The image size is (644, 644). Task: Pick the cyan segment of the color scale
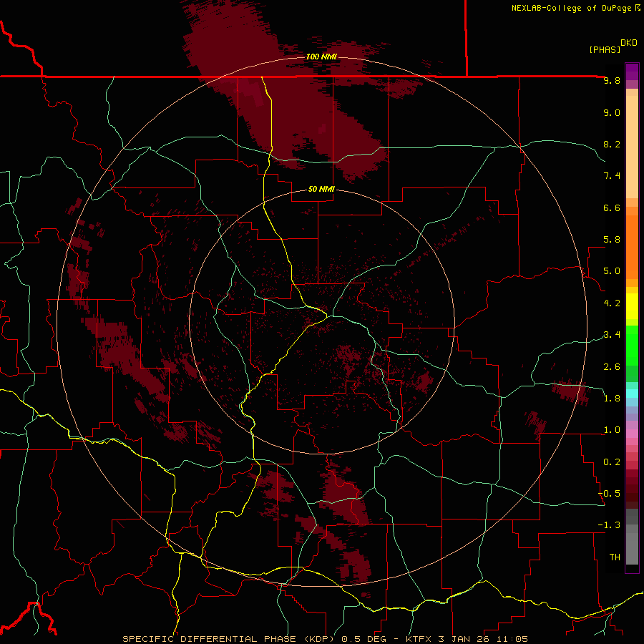[632, 394]
